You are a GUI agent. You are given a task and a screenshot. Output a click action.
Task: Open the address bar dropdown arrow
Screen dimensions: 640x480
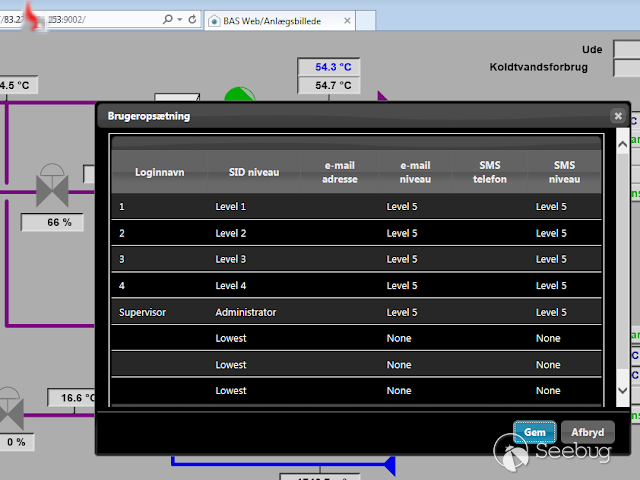tap(180, 19)
